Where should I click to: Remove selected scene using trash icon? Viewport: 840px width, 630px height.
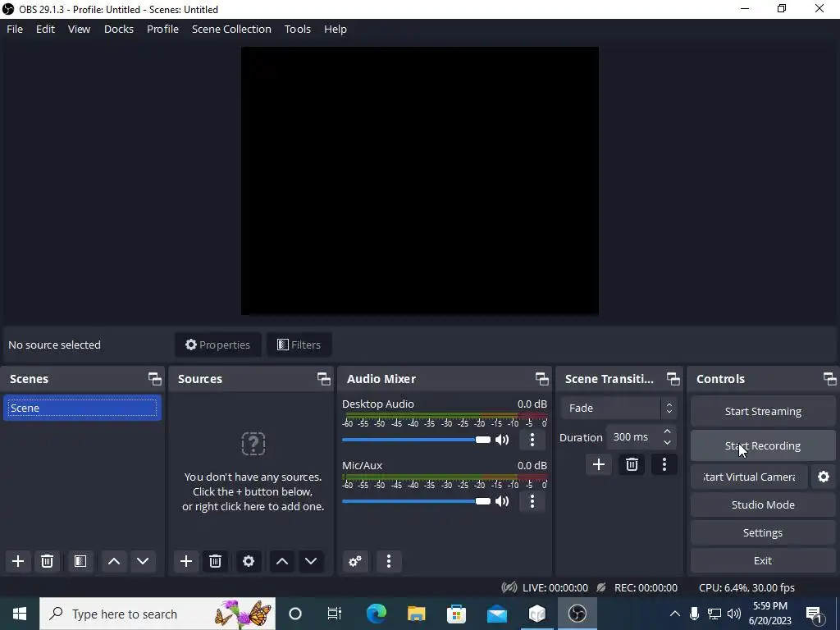click(47, 561)
